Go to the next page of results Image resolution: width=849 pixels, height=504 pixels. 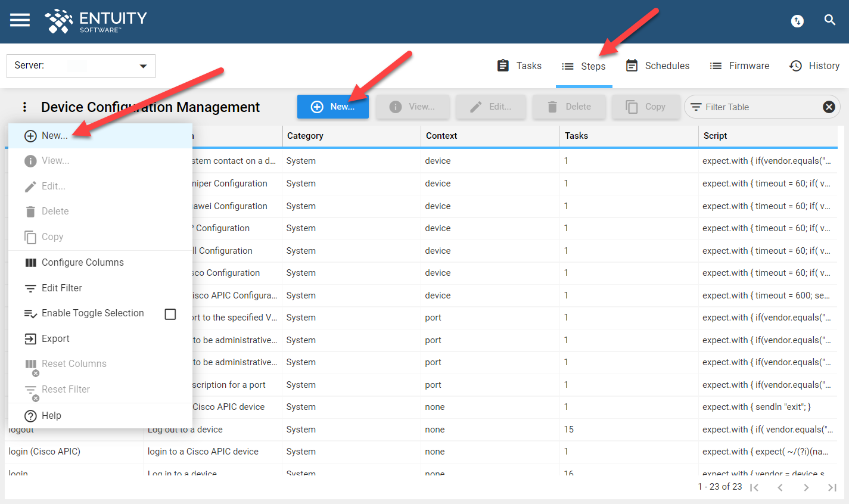[806, 487]
